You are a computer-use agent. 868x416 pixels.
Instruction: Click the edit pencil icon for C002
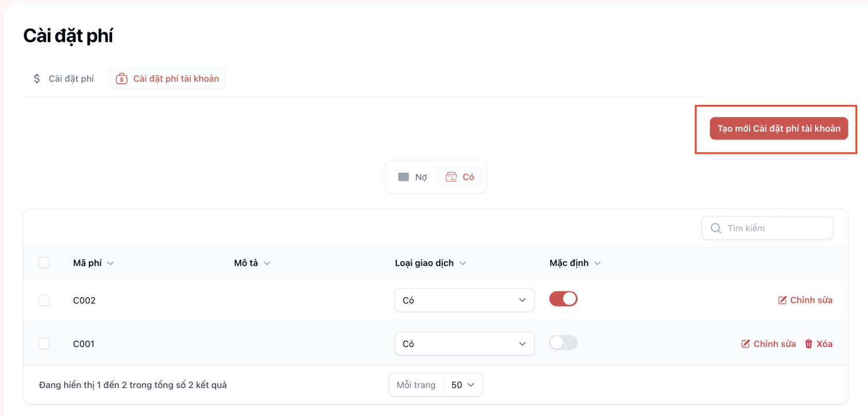[x=782, y=300]
